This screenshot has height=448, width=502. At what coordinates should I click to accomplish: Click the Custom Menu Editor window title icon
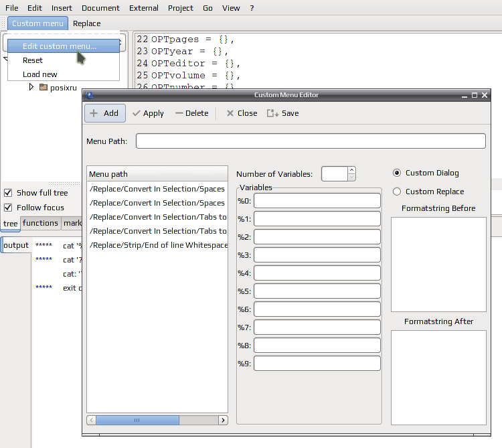89,95
